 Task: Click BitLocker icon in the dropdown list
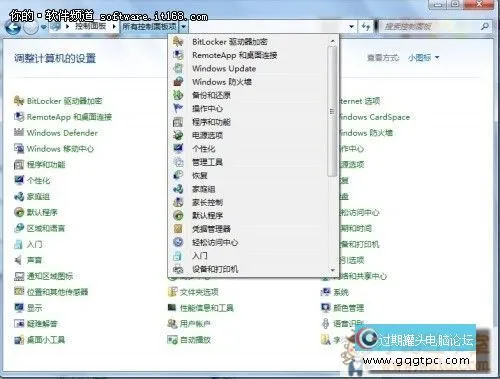178,42
